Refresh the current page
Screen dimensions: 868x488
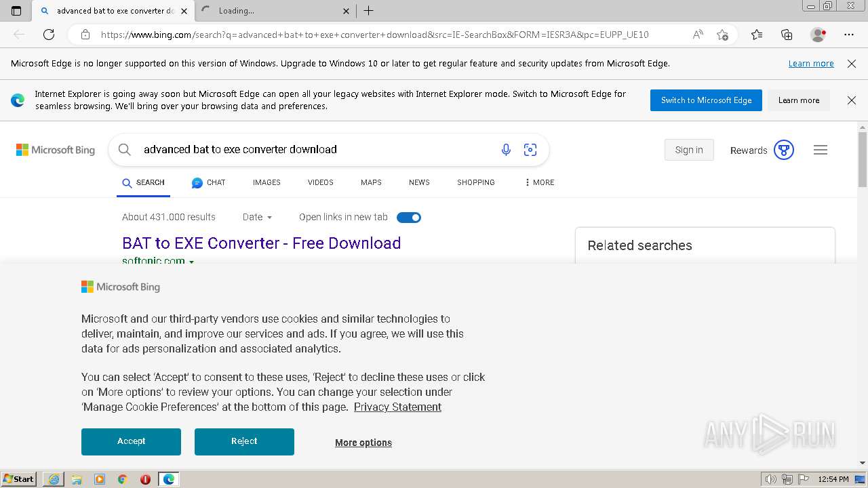49,35
